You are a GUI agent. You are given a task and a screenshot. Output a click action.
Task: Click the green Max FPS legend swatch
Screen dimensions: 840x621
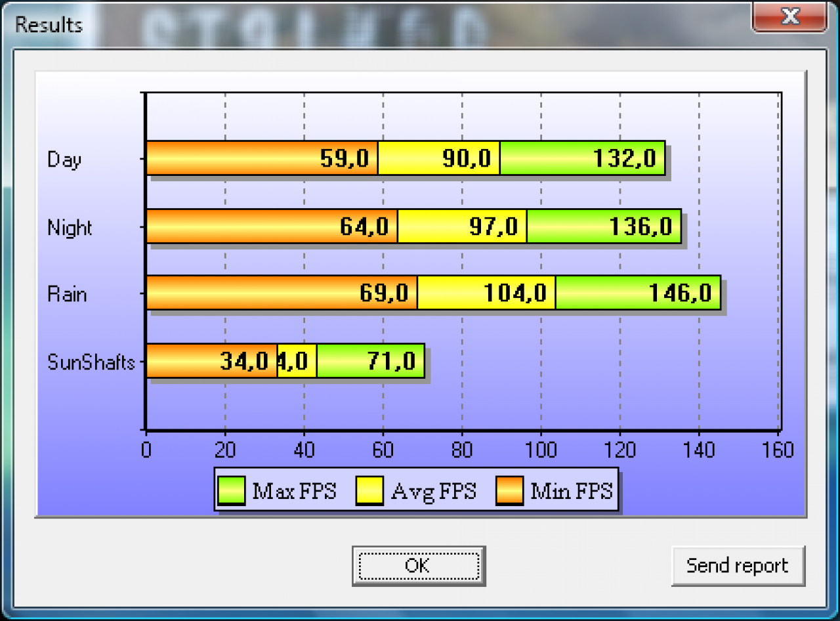(231, 490)
